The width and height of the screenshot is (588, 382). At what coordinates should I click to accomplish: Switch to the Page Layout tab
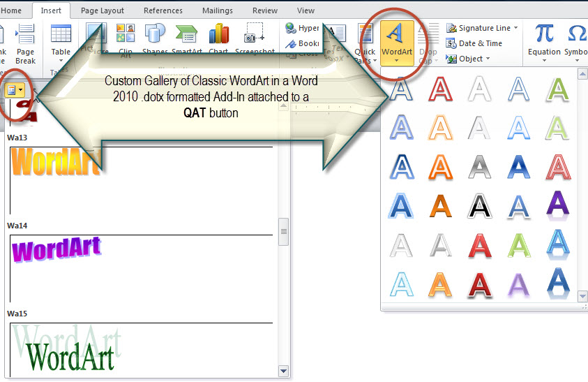103,10
